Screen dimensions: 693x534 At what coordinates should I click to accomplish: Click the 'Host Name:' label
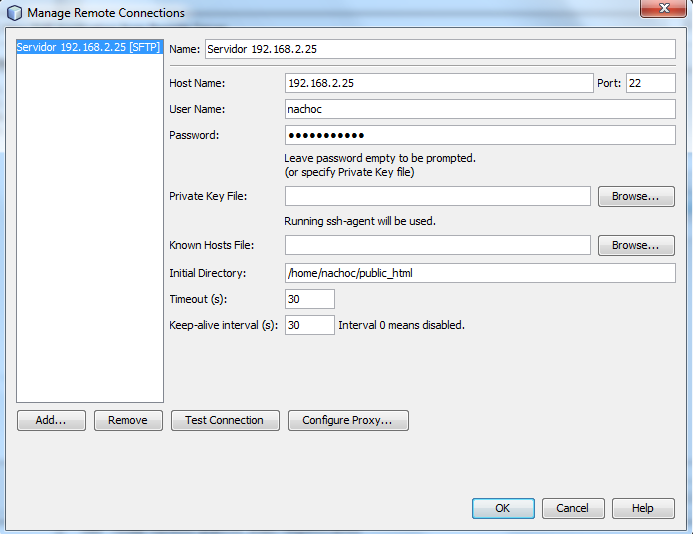[x=197, y=83]
